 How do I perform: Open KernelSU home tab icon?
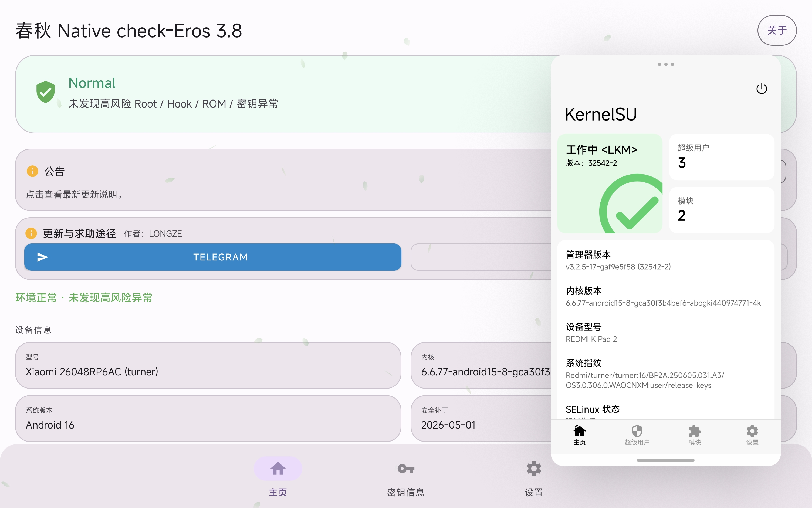(580, 431)
